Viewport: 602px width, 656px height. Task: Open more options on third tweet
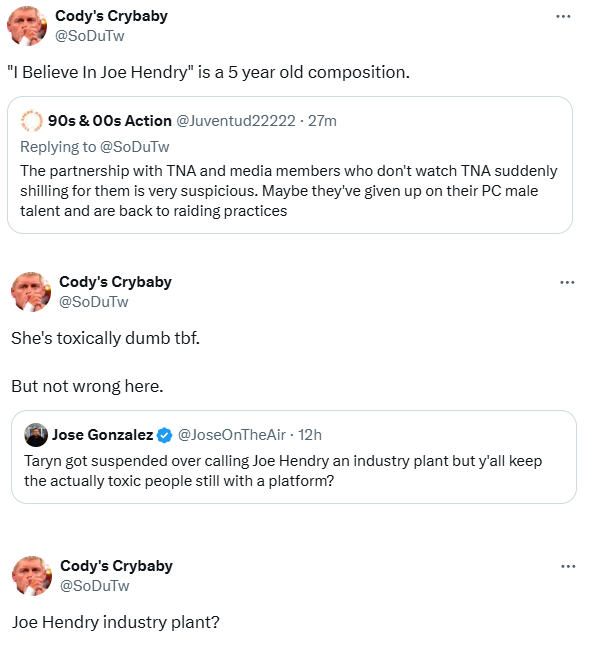pos(567,567)
